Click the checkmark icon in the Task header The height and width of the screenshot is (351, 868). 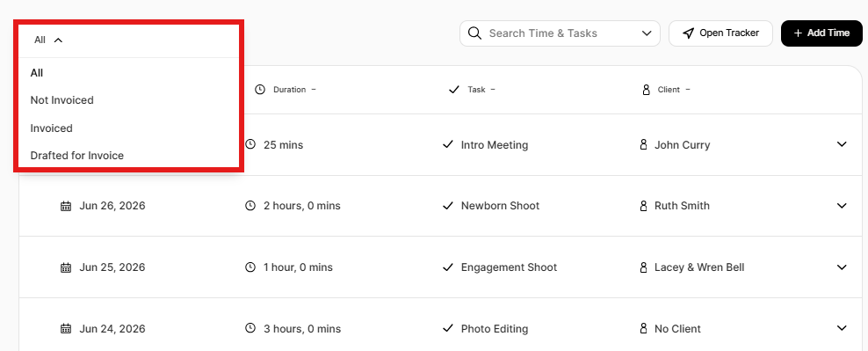[454, 89]
